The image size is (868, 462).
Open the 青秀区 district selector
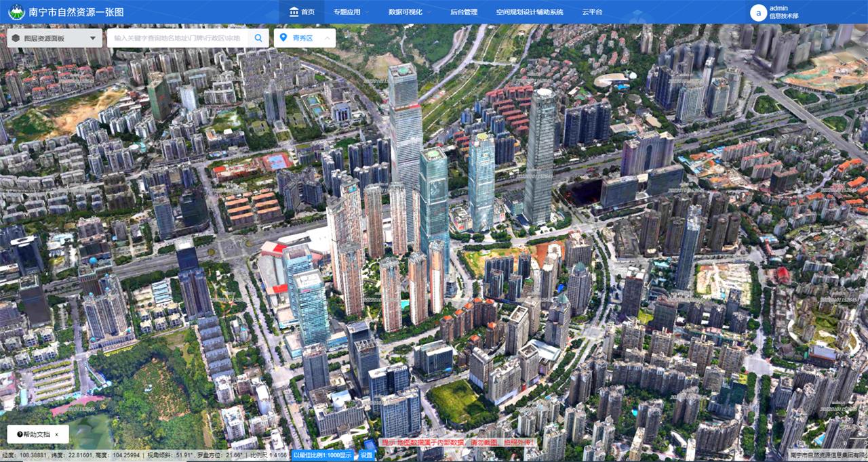(304, 38)
